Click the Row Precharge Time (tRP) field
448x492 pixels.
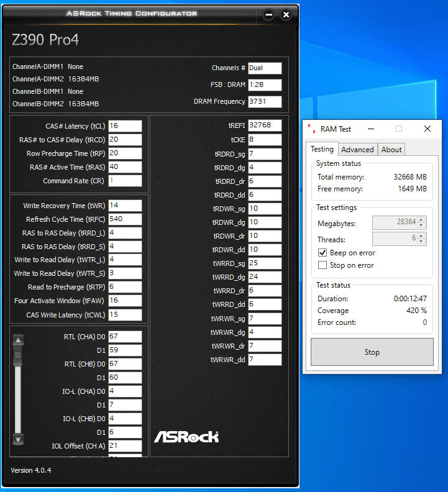click(125, 153)
